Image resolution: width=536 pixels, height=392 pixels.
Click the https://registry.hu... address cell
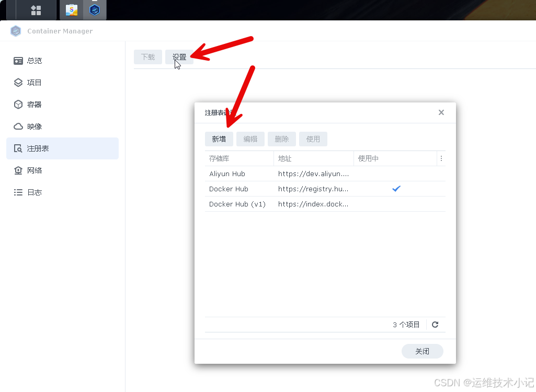click(313, 189)
